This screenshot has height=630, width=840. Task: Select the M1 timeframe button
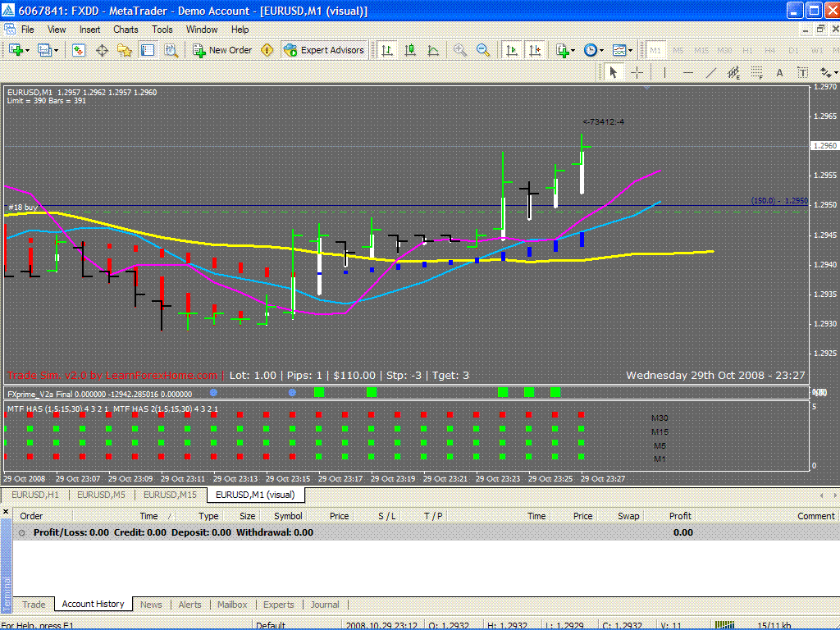point(655,50)
